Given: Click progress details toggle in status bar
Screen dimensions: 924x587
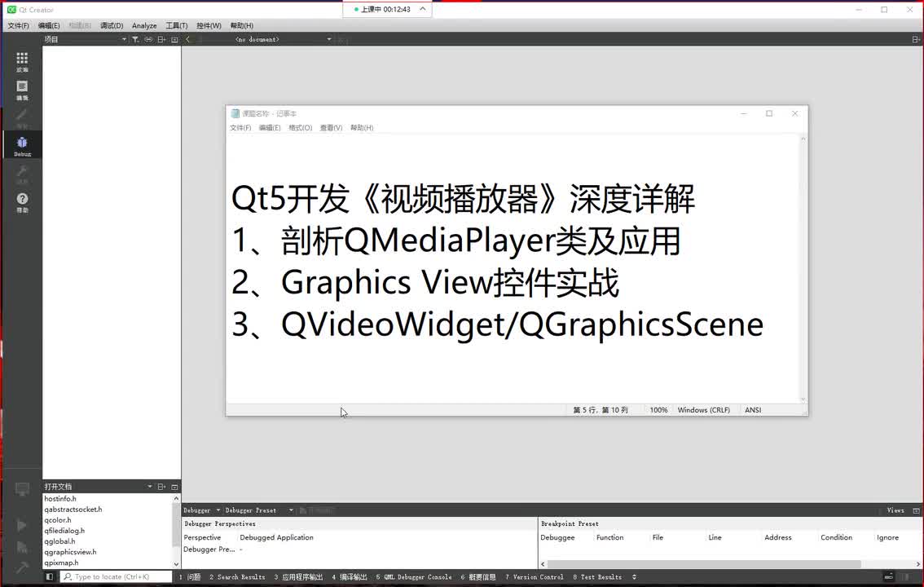Looking at the screenshot, I should [x=889, y=577].
